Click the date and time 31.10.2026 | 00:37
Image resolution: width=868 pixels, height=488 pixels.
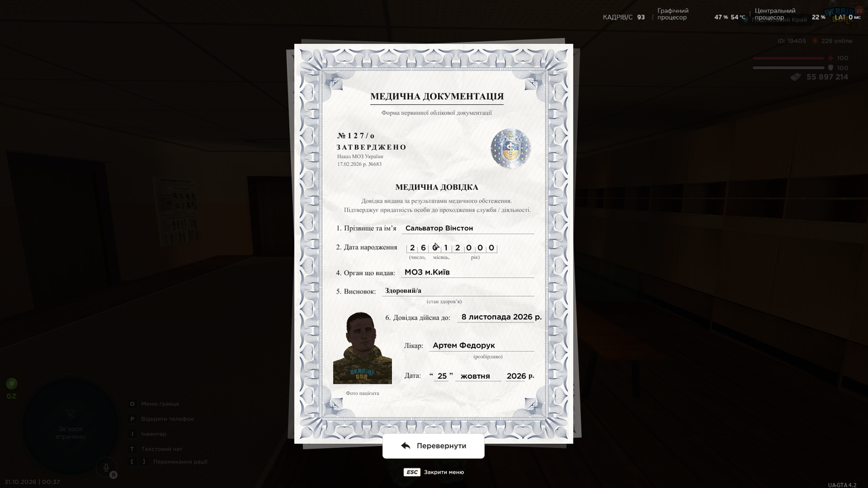click(33, 482)
